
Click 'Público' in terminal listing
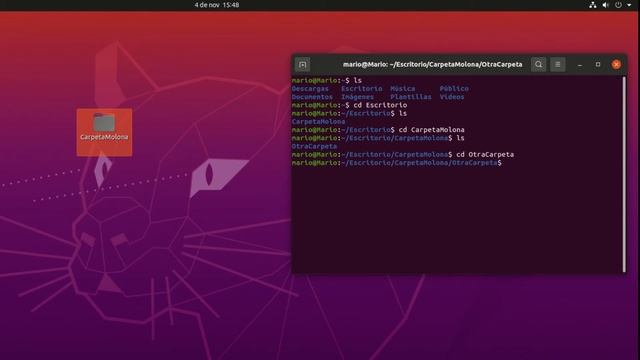click(454, 89)
